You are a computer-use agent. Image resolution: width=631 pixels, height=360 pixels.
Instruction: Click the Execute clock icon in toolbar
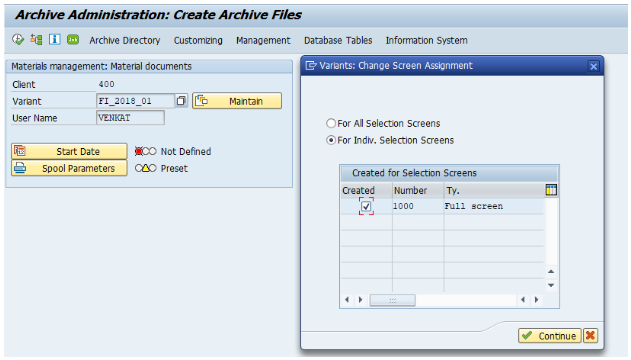click(18, 39)
